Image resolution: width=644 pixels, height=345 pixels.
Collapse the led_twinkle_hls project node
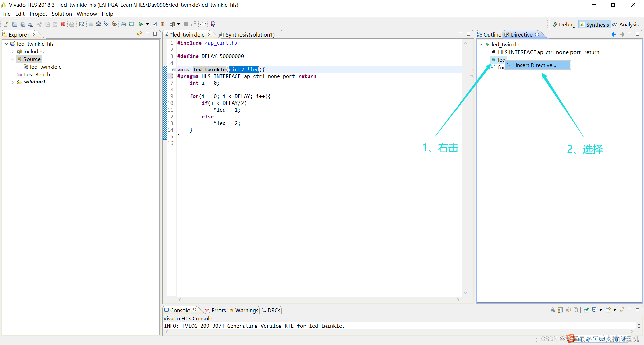pos(6,44)
